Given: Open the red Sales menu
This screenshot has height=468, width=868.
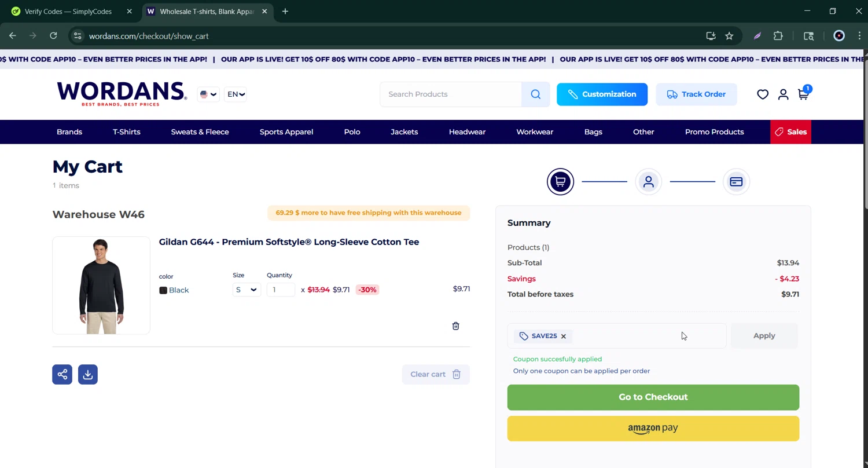Looking at the screenshot, I should pyautogui.click(x=790, y=132).
